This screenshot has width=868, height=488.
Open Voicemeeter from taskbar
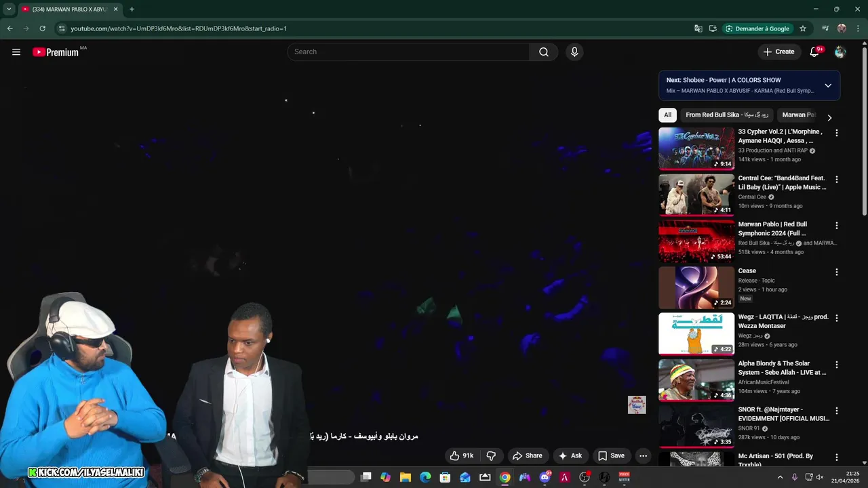[x=624, y=477]
